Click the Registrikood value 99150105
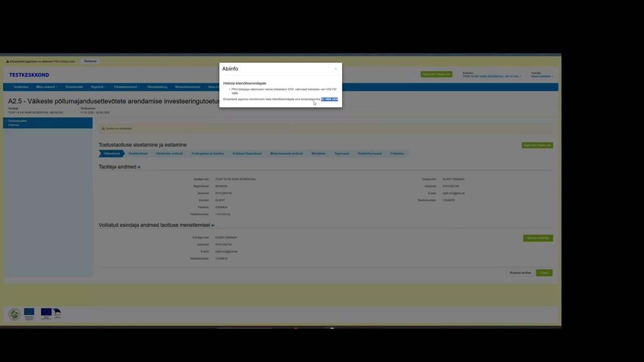Viewport: 644px width, 362px height. click(x=221, y=186)
